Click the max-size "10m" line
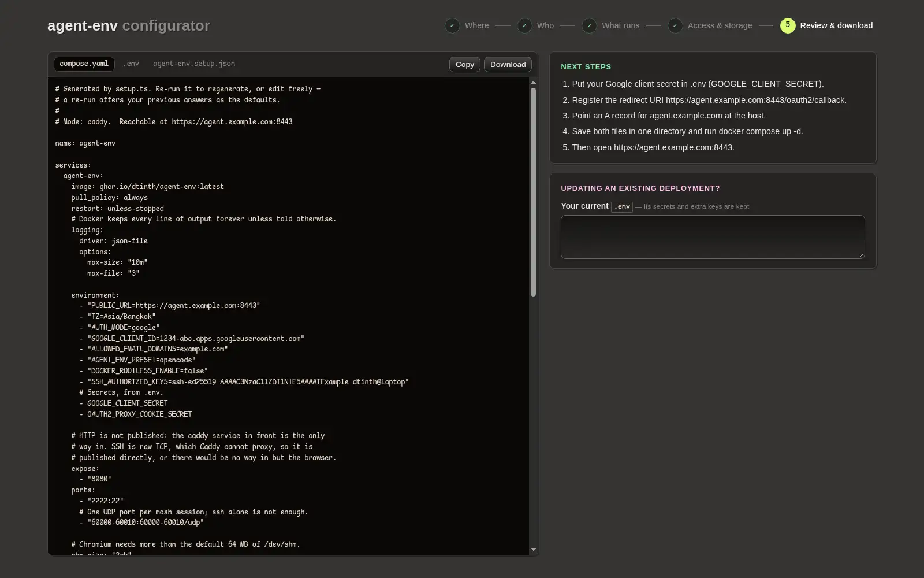This screenshot has height=578, width=924. (117, 262)
